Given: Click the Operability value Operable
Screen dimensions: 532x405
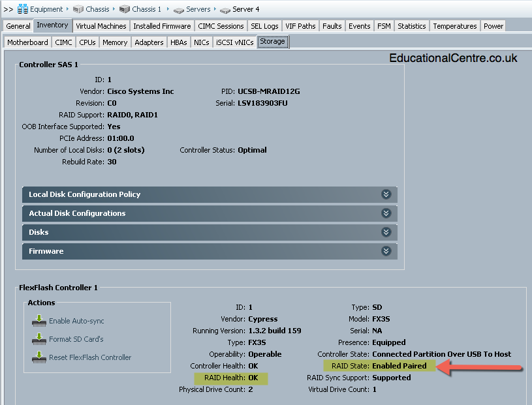Looking at the screenshot, I should 265,354.
